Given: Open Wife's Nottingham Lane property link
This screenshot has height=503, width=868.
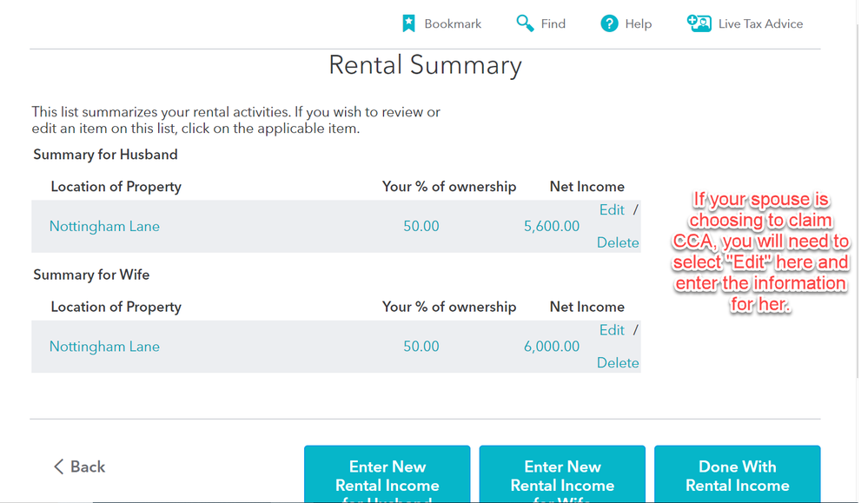Looking at the screenshot, I should tap(104, 347).
